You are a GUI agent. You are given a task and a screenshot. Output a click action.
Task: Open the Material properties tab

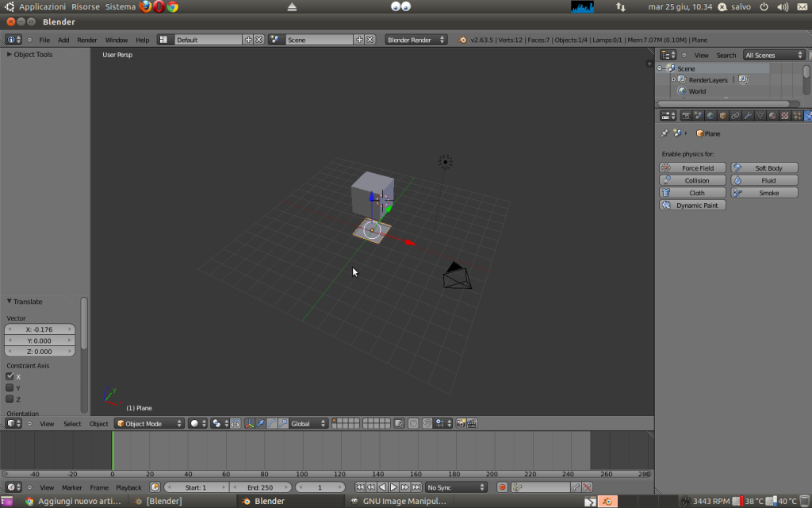tap(772, 115)
